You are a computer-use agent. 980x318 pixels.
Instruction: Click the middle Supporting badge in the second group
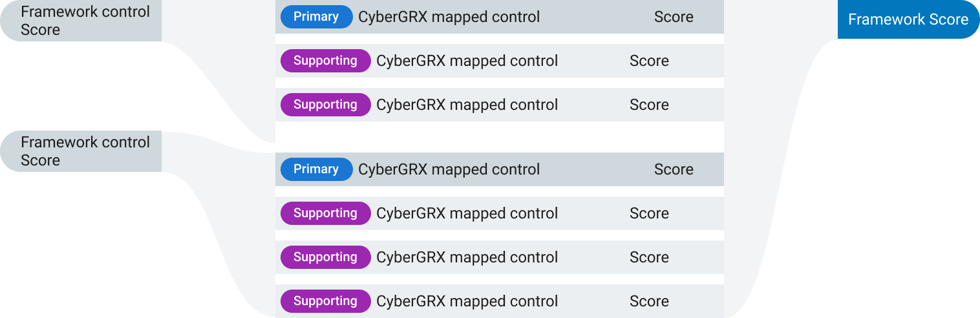pyautogui.click(x=325, y=257)
